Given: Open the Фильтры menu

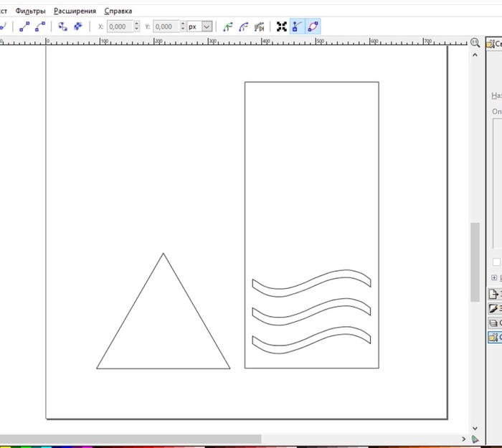Looking at the screenshot, I should coord(31,11).
